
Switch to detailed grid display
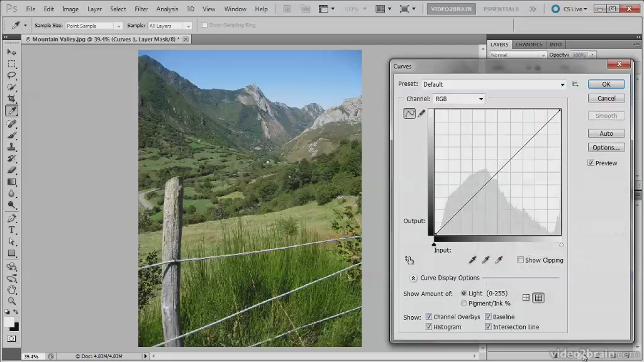pos(538,297)
